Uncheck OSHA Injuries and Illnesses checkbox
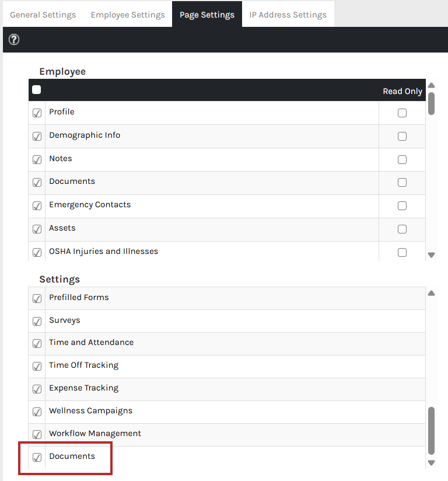The width and height of the screenshot is (448, 481). point(37,252)
